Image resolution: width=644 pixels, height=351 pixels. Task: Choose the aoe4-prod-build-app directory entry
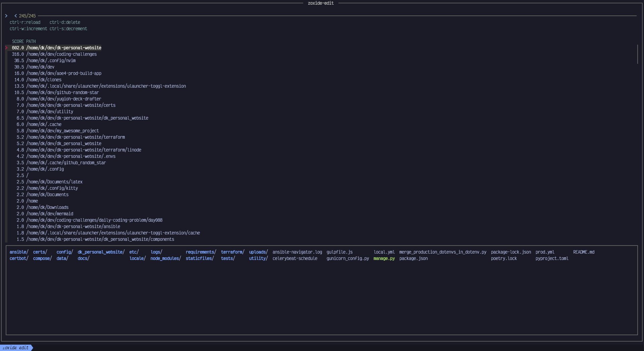(x=64, y=73)
